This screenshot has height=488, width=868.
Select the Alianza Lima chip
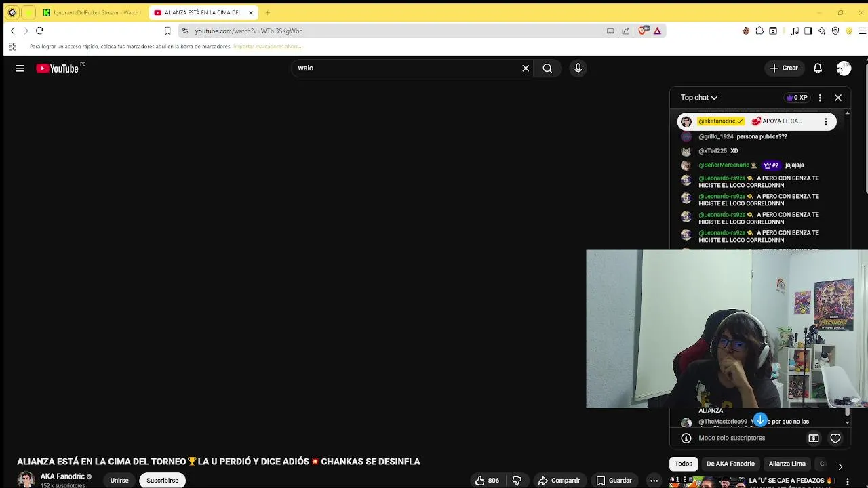[x=787, y=464]
